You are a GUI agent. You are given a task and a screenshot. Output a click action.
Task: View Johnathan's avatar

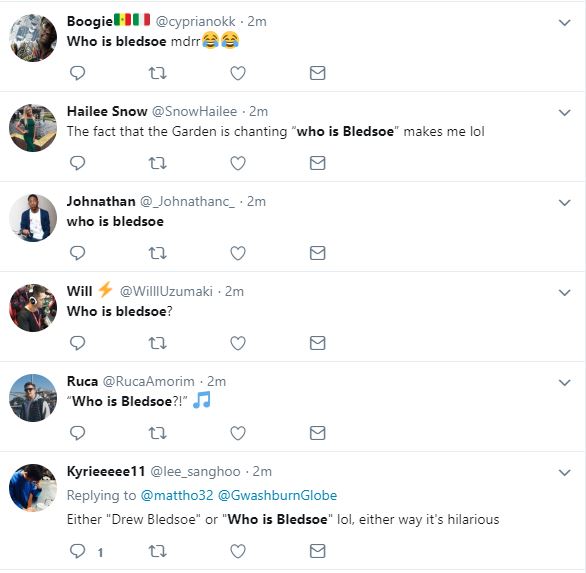click(33, 218)
